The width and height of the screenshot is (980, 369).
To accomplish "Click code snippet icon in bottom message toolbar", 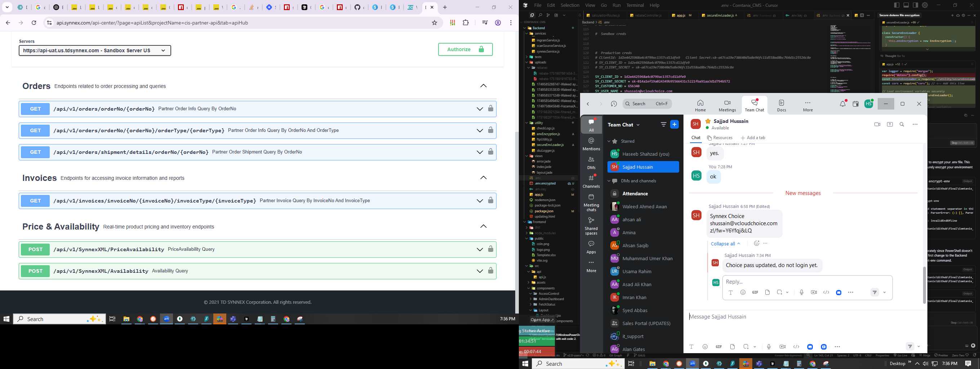I will (796, 347).
